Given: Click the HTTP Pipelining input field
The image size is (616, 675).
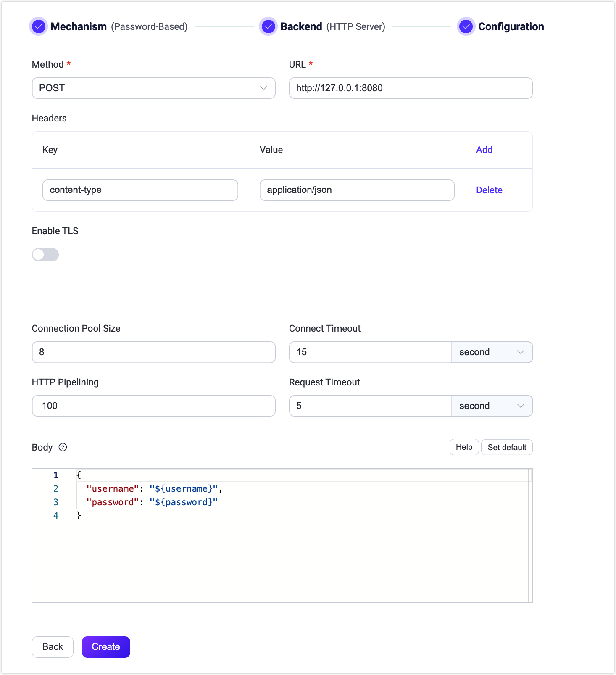Looking at the screenshot, I should [153, 406].
